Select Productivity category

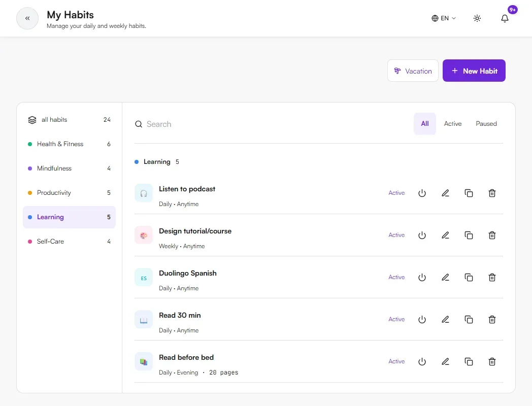[69, 193]
